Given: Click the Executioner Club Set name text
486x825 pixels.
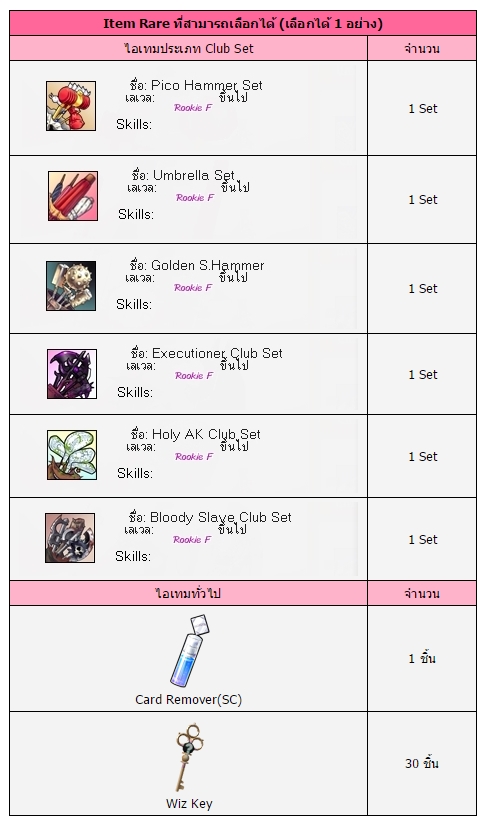Looking at the screenshot, I should tap(217, 353).
